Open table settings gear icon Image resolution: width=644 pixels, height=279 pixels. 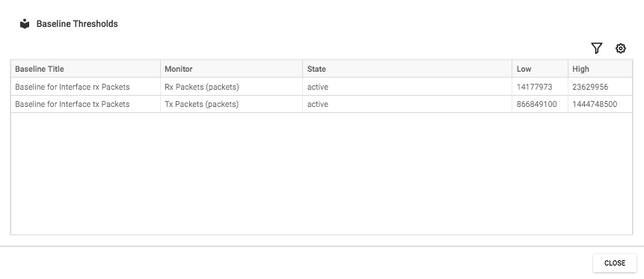point(621,49)
